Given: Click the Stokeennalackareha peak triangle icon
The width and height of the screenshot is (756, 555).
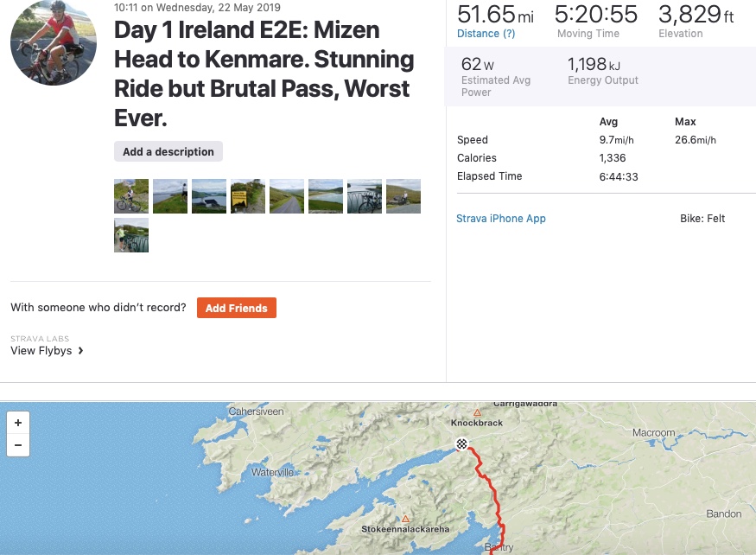Looking at the screenshot, I should [x=405, y=519].
